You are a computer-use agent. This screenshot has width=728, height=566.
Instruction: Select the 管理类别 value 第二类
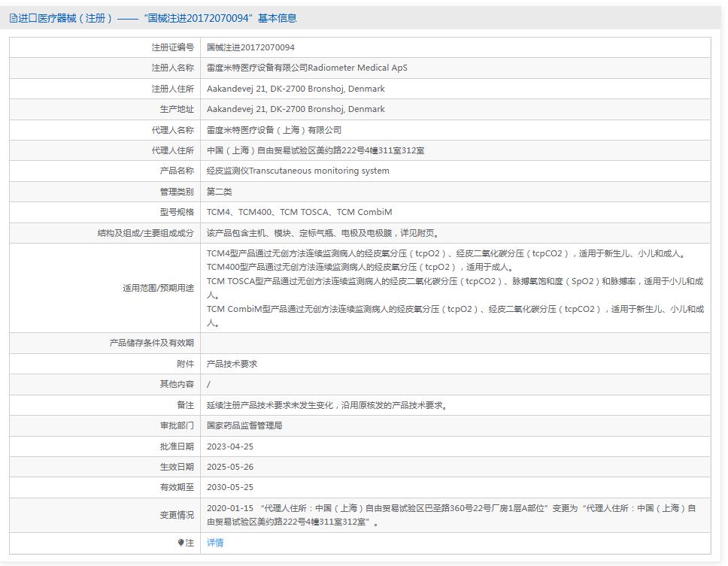click(x=221, y=191)
